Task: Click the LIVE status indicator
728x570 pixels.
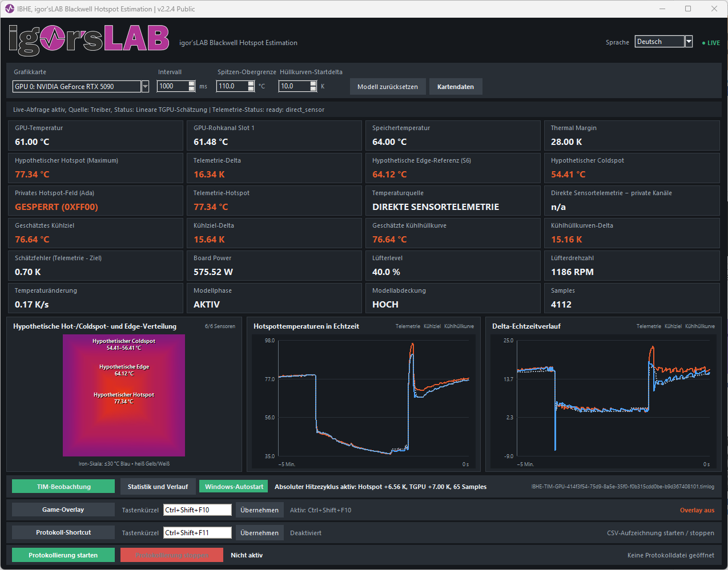Action: point(711,43)
